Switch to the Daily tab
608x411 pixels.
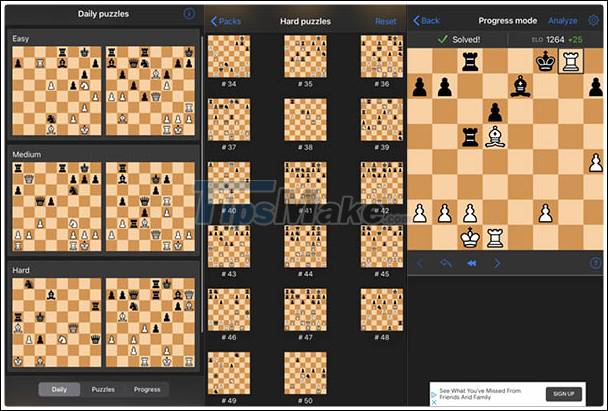tap(59, 389)
